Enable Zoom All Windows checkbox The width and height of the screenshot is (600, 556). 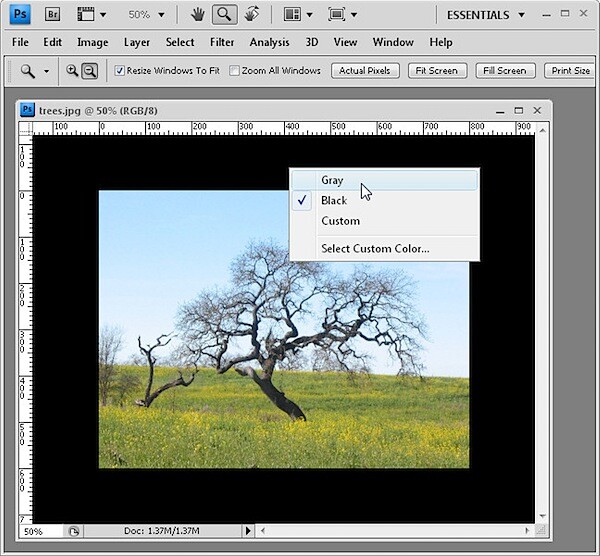tap(234, 71)
